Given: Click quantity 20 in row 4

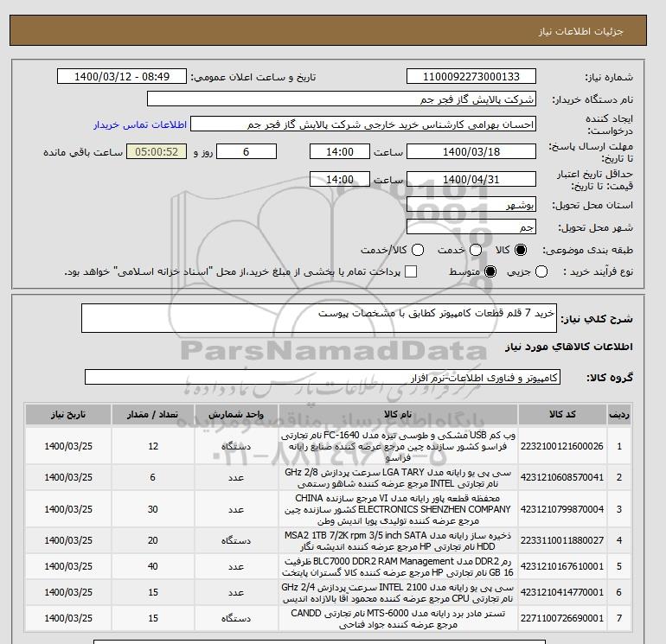Looking at the screenshot, I should [153, 540].
